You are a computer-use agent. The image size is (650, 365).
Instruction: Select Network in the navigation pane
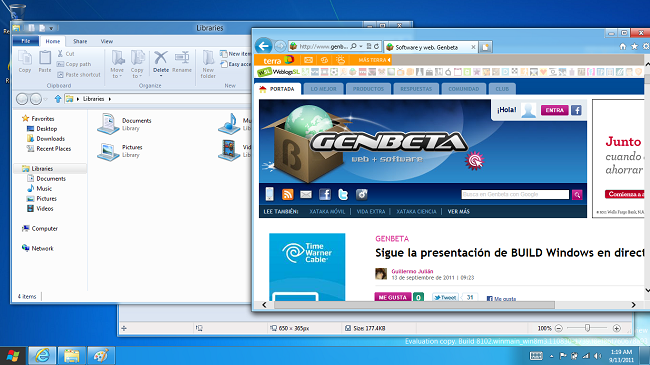click(38, 248)
